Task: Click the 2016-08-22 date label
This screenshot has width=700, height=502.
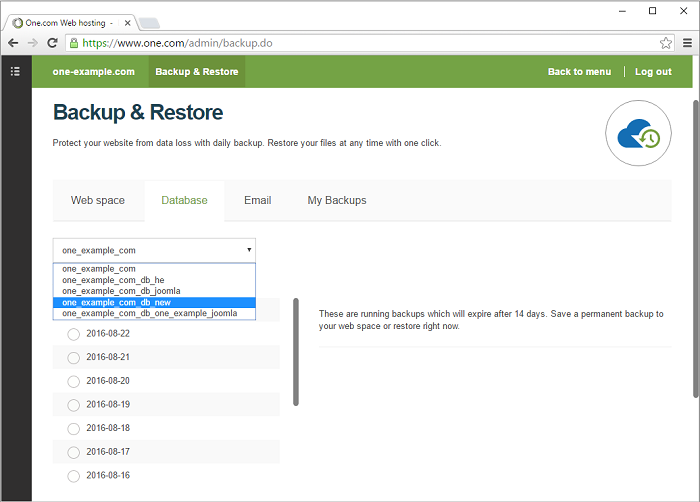Action: coord(108,334)
